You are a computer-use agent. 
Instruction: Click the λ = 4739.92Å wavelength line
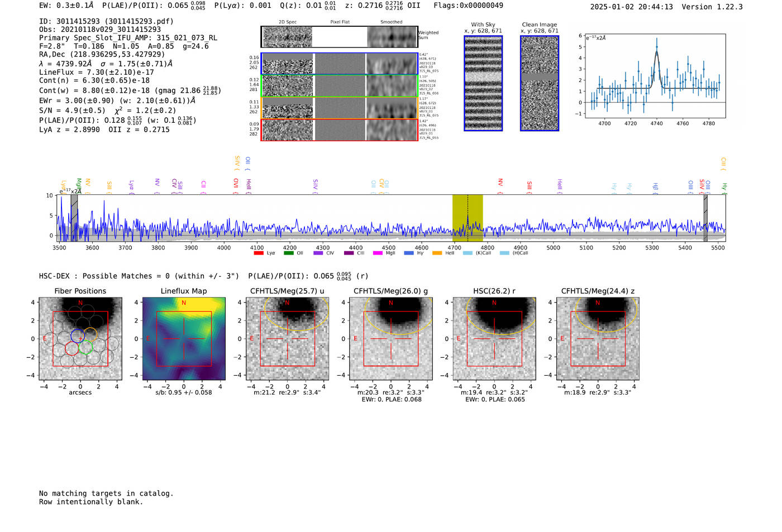pos(106,64)
